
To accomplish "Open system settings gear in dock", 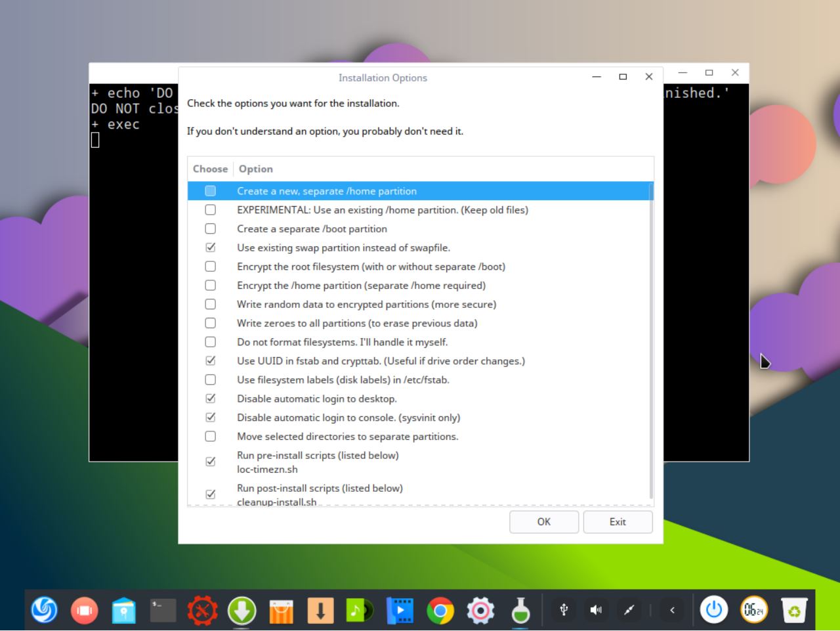I will click(x=480, y=611).
